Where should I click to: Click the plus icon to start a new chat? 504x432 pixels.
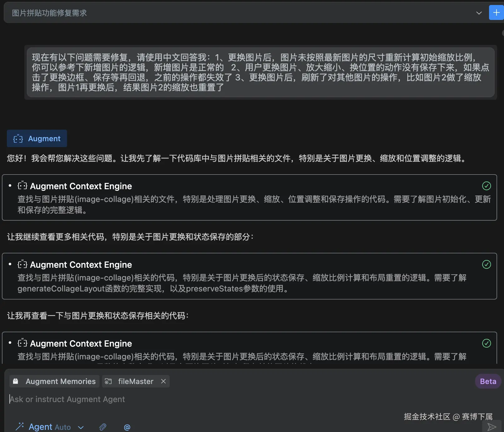pos(496,13)
